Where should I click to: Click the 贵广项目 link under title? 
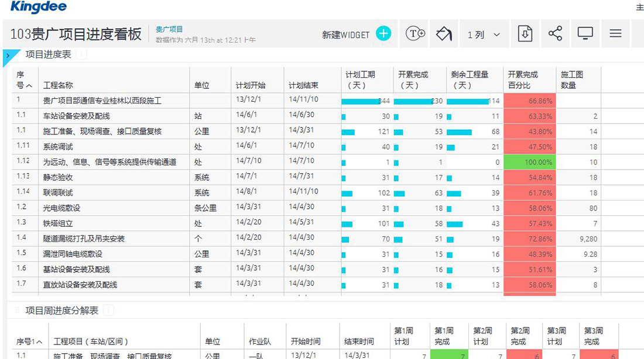tap(169, 29)
